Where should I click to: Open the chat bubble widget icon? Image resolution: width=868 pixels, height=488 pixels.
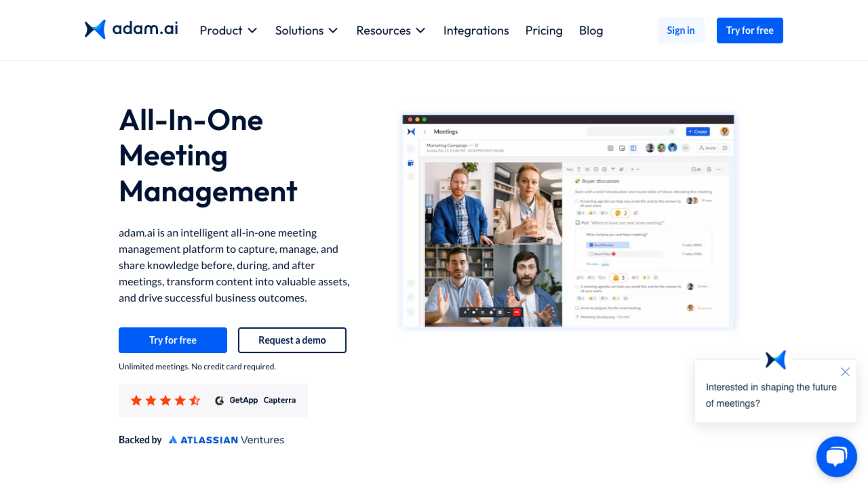click(836, 456)
